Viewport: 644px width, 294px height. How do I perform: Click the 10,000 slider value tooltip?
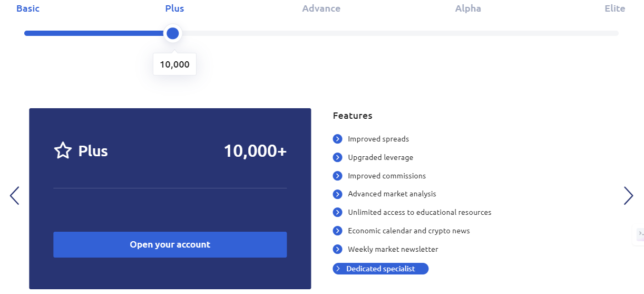pos(174,65)
